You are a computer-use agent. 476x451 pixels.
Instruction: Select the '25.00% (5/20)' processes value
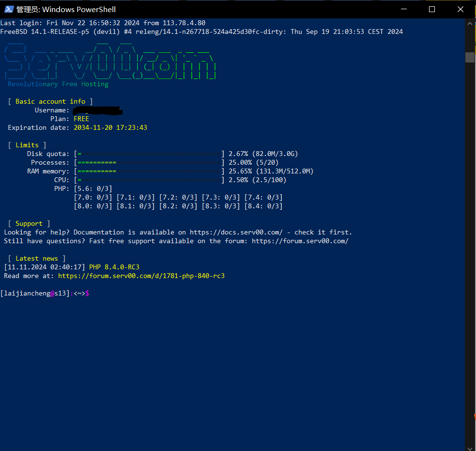pos(253,163)
